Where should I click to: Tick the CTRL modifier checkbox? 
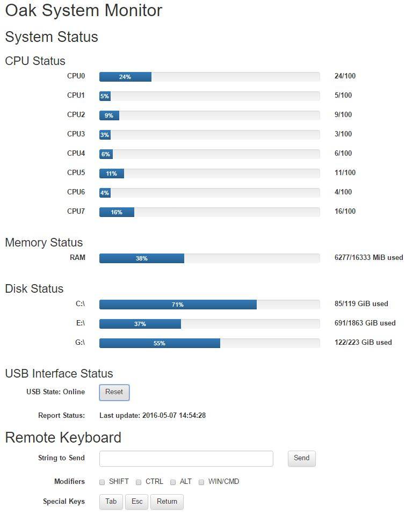(x=139, y=482)
